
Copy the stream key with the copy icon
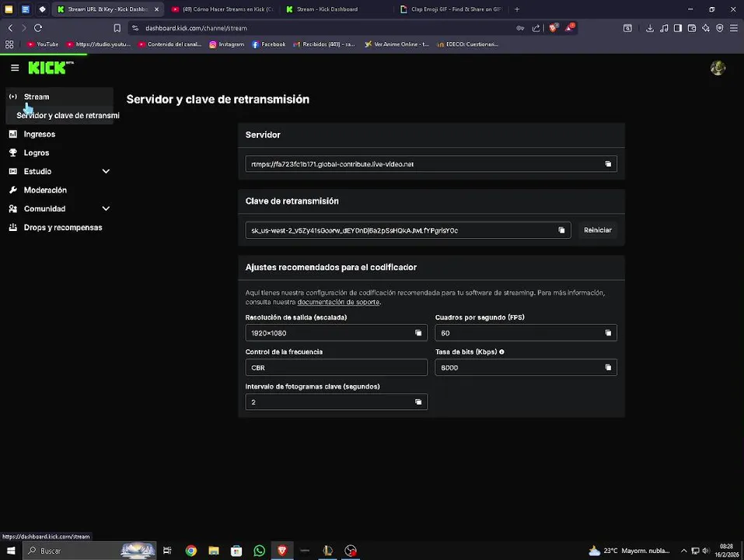tap(561, 230)
